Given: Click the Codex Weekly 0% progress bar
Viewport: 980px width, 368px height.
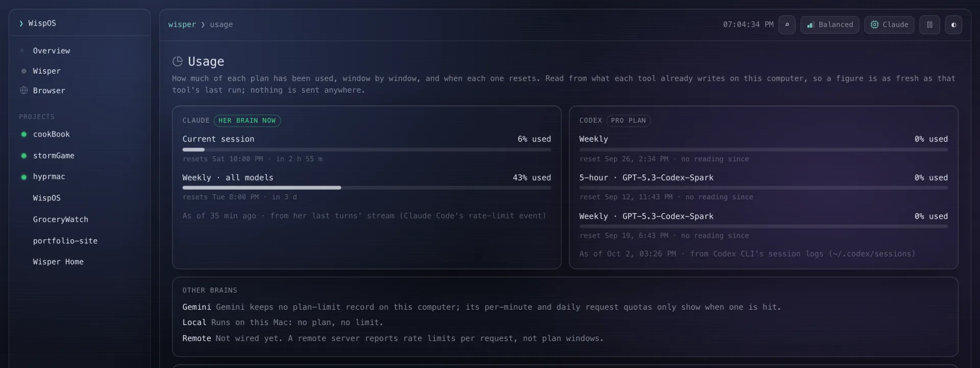Looking at the screenshot, I should click(764, 150).
